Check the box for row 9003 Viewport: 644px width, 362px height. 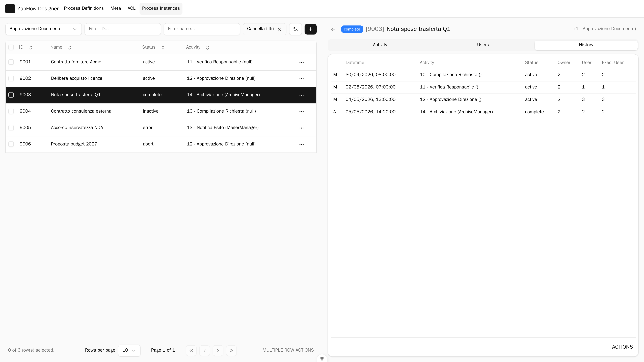[x=11, y=95]
